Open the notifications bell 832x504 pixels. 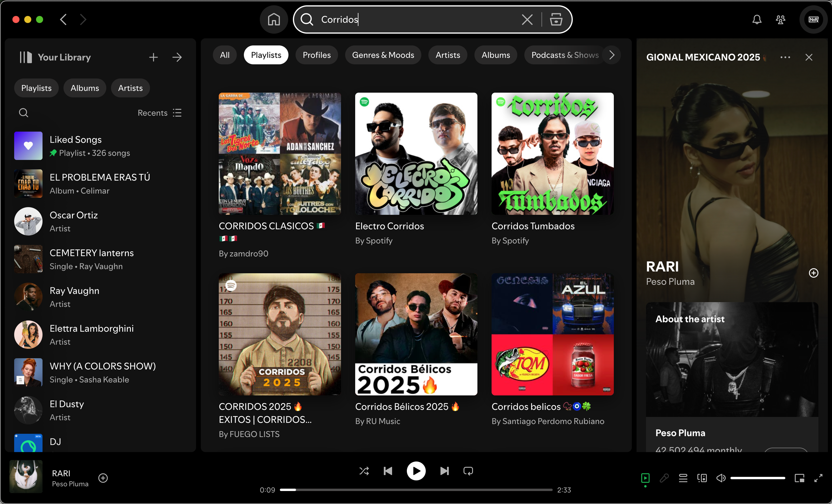[x=757, y=19]
